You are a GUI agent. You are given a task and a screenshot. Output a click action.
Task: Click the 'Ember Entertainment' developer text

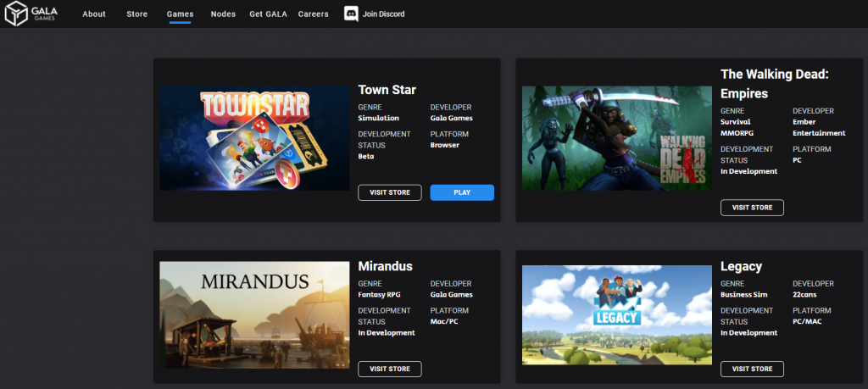click(819, 127)
